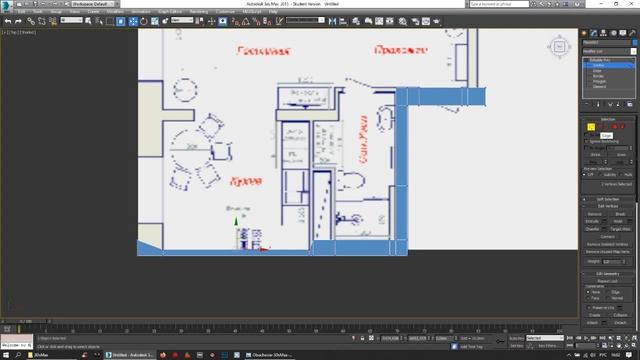Toggle Ignore Backfacing checkbox
Viewport: 640px width, 360px height.
[587, 141]
